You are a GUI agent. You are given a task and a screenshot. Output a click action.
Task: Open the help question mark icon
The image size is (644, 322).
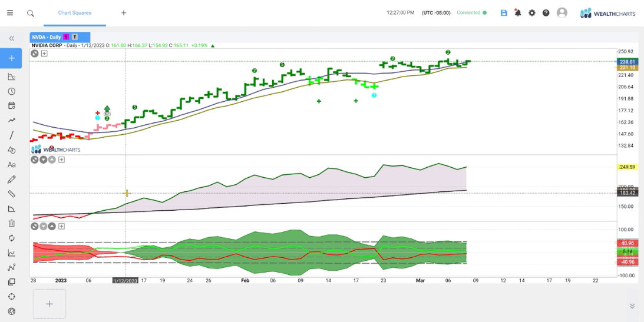(546, 13)
